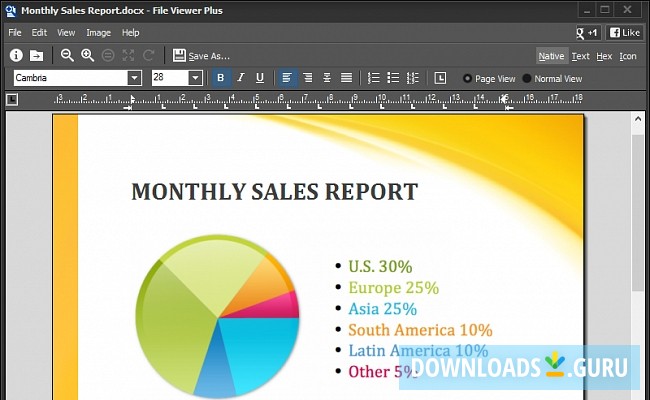Click the Latin America 10% list item
650x400 pixels.
[418, 351]
